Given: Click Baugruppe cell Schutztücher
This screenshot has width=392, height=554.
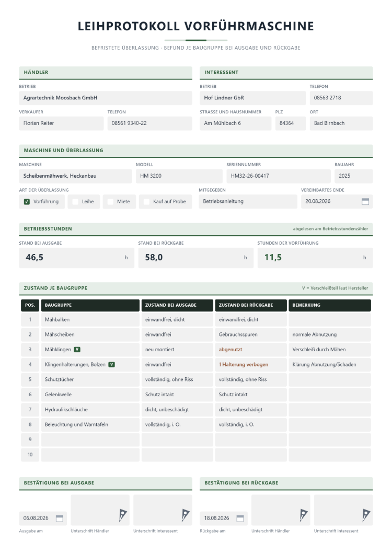Looking at the screenshot, I should [x=90, y=379].
